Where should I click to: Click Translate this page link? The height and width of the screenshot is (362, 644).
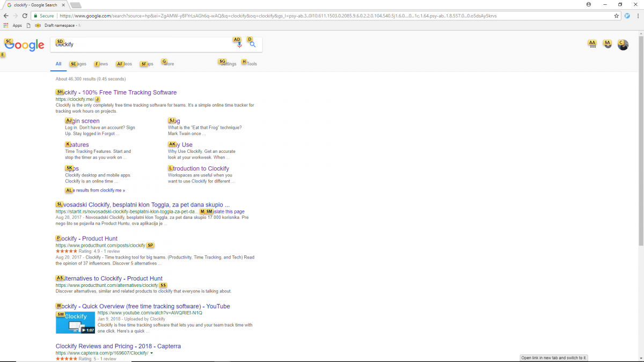point(225,212)
